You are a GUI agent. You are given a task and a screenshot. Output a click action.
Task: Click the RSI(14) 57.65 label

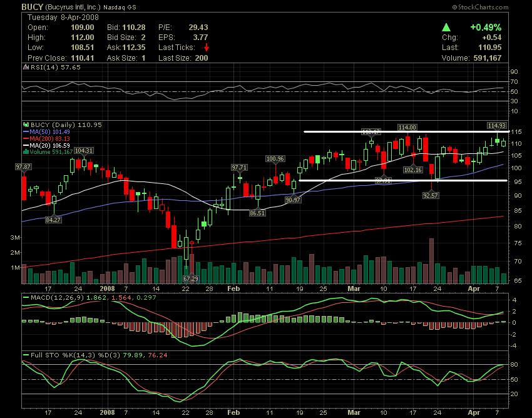coord(56,67)
